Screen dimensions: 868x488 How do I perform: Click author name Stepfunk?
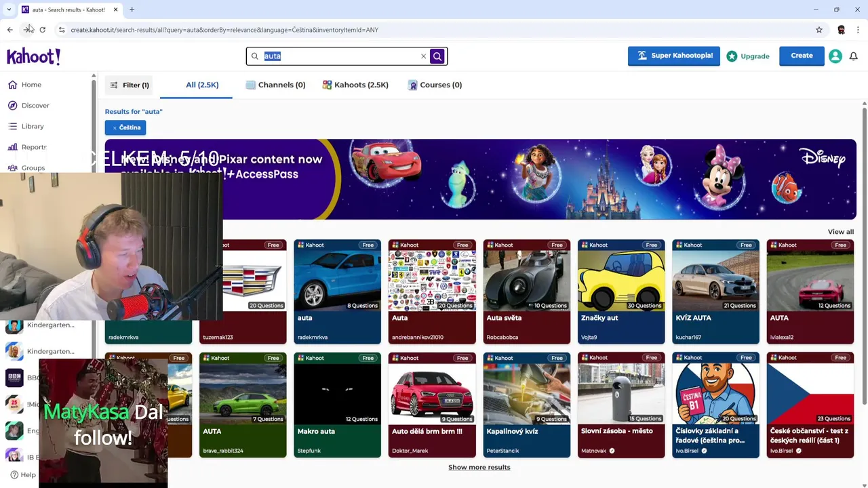(309, 451)
